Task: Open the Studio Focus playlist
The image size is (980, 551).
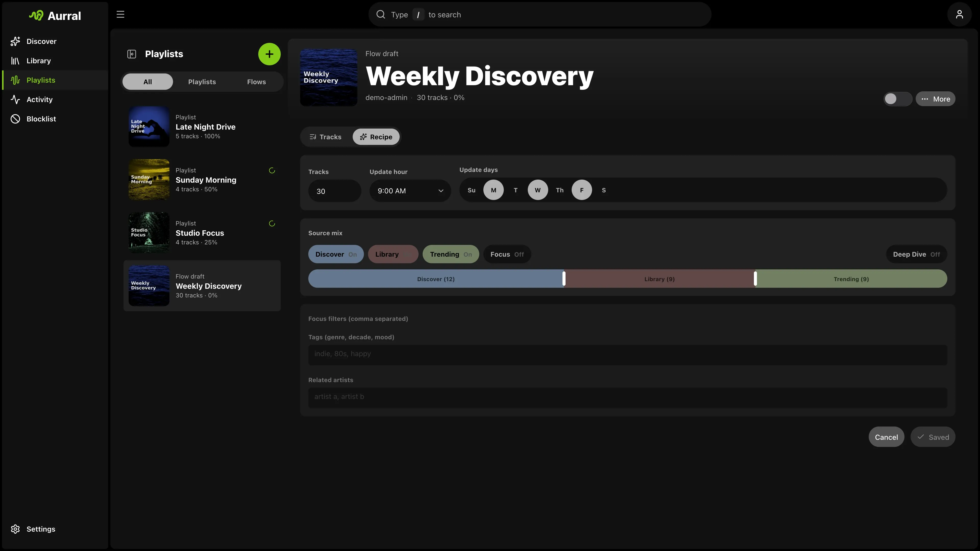Action: (x=202, y=233)
